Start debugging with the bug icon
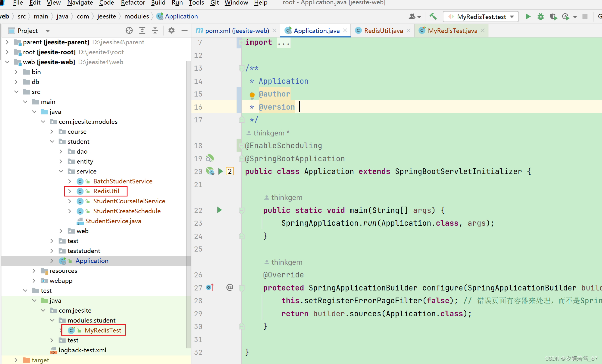 click(x=540, y=16)
